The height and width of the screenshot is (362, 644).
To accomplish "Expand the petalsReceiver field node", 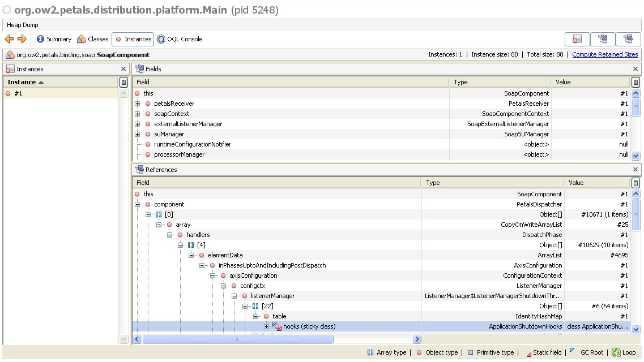I will tap(138, 104).
